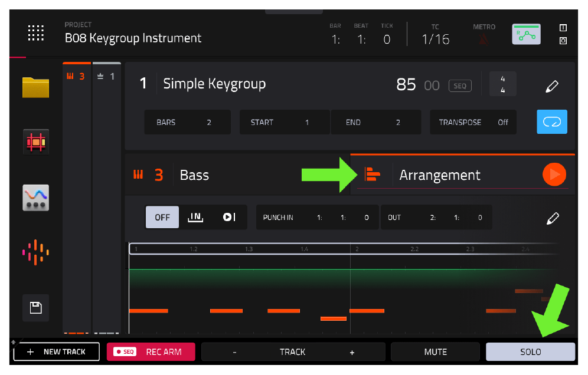Click the lower small square icon top right

click(563, 41)
